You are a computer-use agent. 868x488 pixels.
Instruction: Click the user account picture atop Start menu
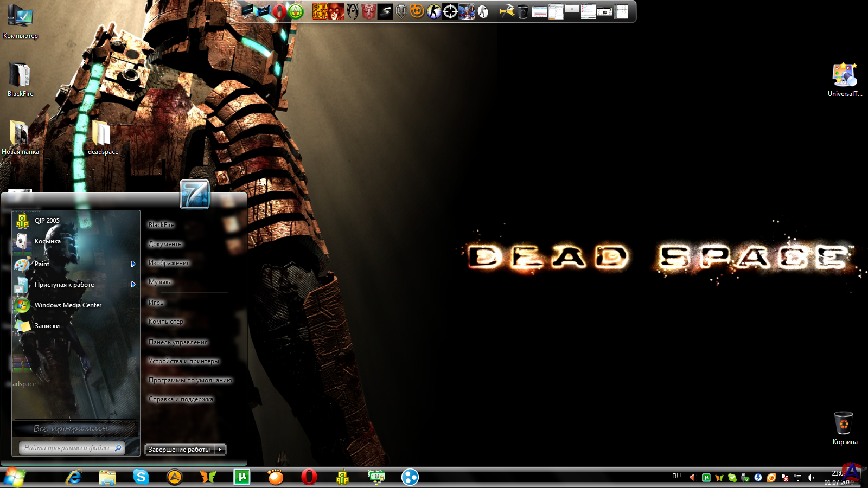pyautogui.click(x=195, y=194)
